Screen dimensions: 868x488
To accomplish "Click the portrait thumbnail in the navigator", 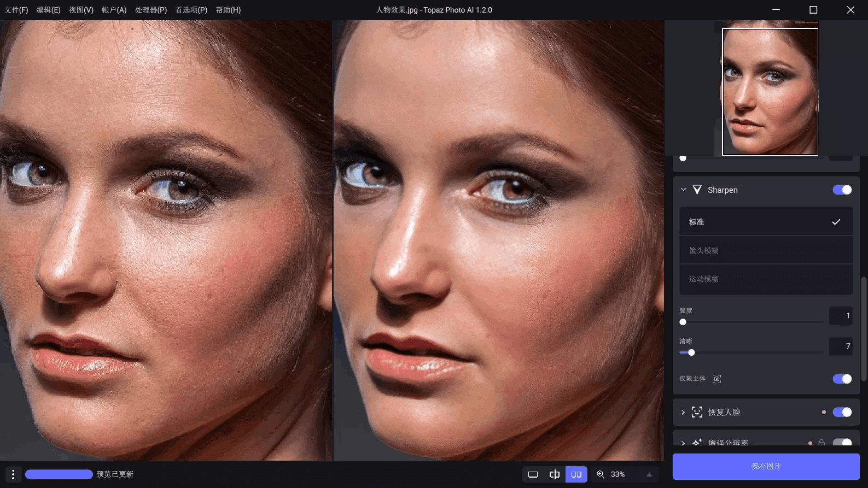I will point(770,92).
